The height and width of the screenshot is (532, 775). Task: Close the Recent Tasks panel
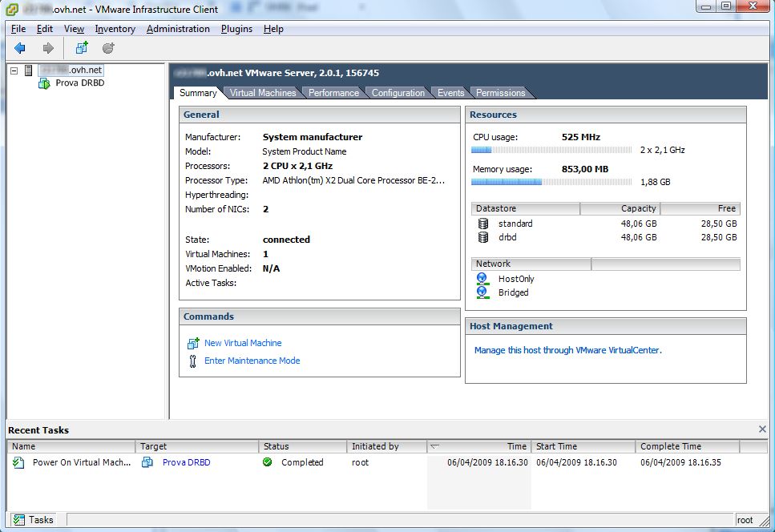tap(763, 429)
